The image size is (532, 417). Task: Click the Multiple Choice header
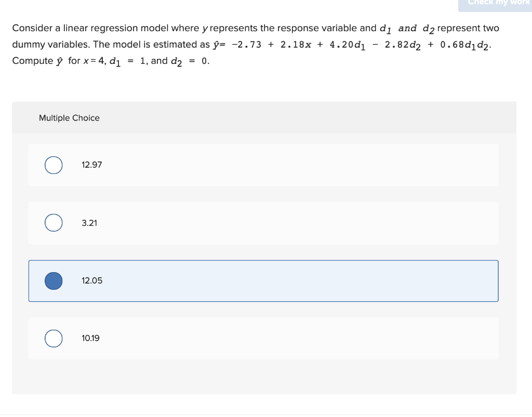[x=69, y=118]
